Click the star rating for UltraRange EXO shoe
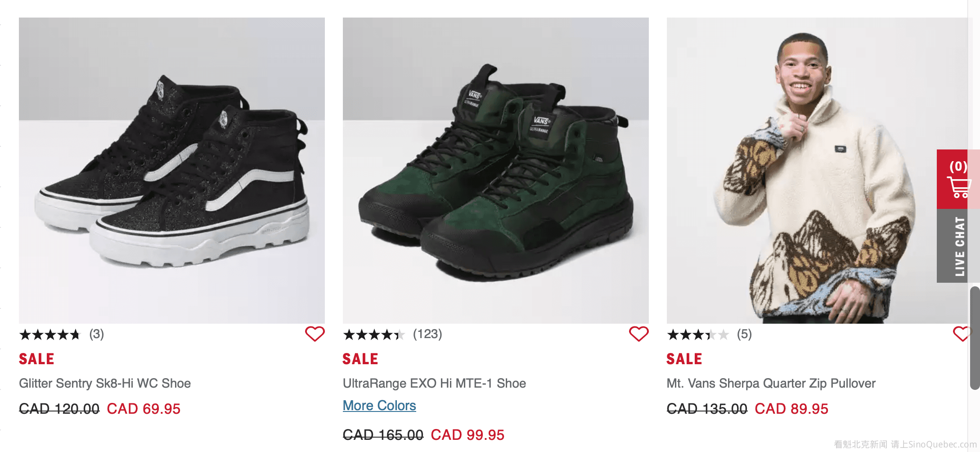The width and height of the screenshot is (980, 452). 373,334
